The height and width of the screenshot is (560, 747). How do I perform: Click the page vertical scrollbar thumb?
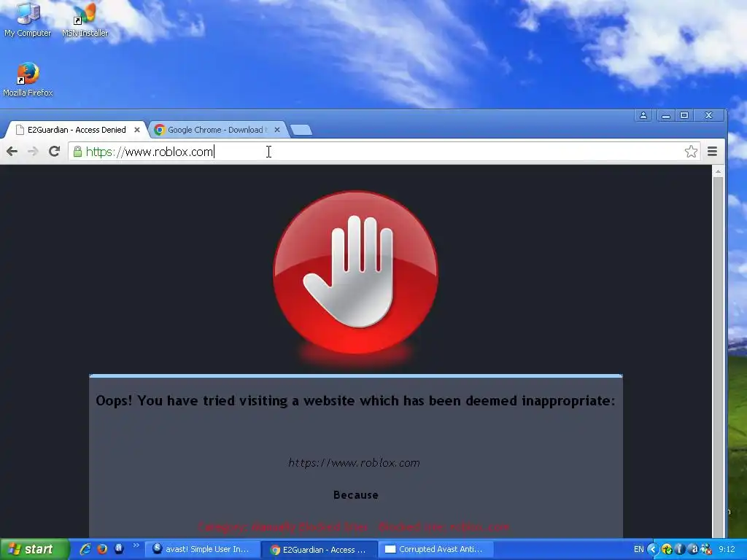(x=718, y=357)
